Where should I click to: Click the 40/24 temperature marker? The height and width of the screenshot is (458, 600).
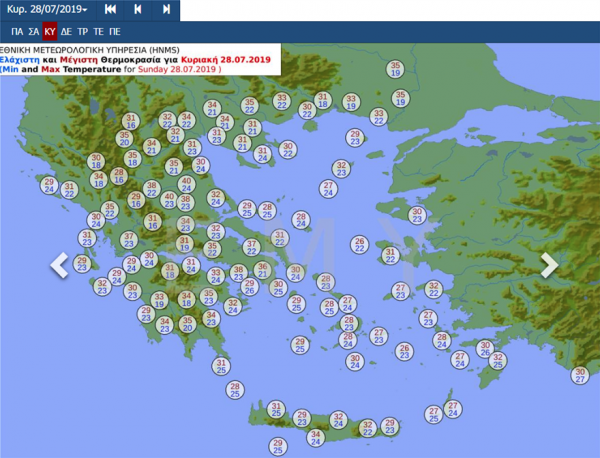point(186,184)
